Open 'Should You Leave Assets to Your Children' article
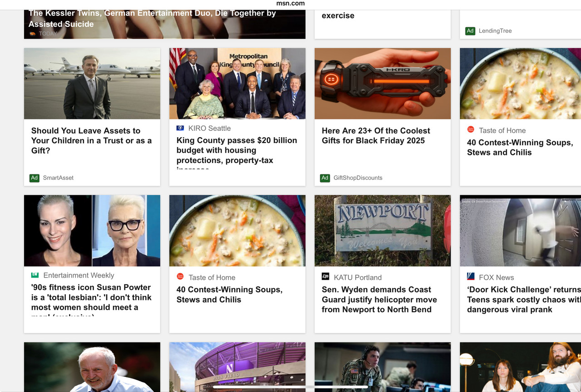 91,141
